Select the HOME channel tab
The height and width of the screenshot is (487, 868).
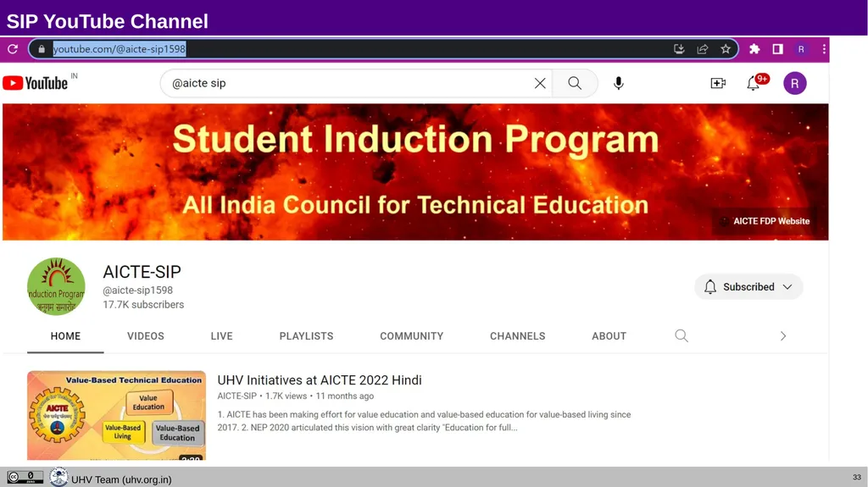[x=65, y=336]
